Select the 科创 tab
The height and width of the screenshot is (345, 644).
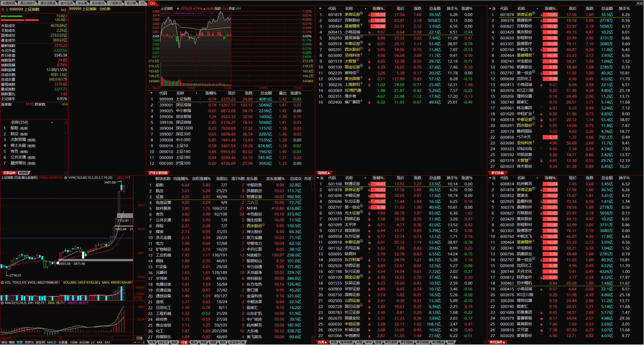pos(451,342)
